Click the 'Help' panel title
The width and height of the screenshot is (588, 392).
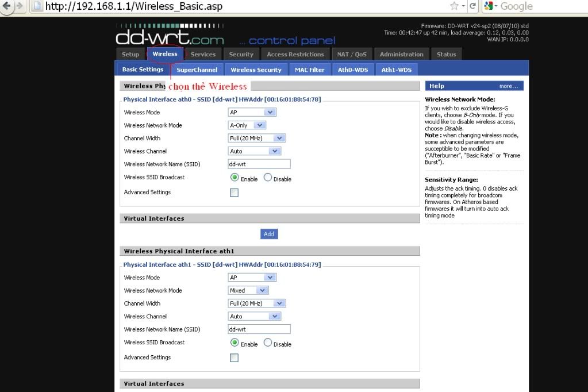437,86
